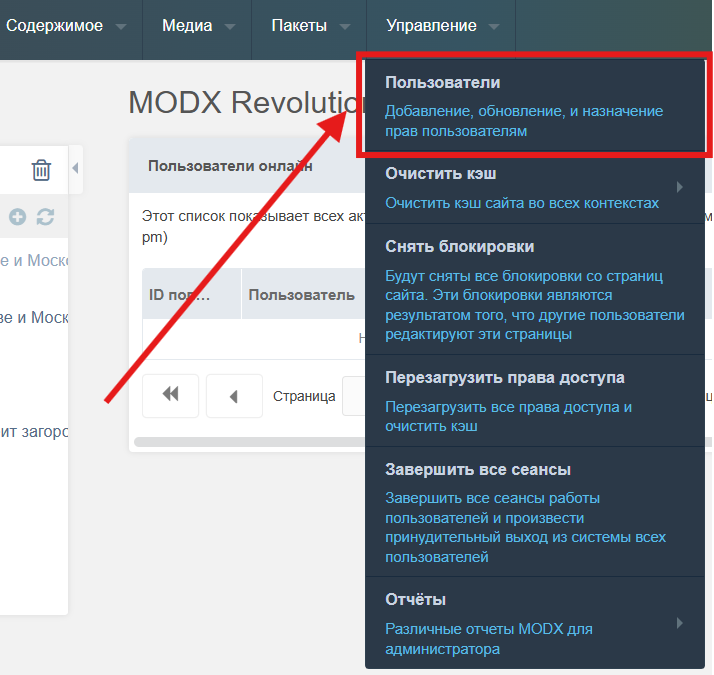The height and width of the screenshot is (675, 714).
Task: Collapse the left tree panel arrow
Action: (75, 169)
